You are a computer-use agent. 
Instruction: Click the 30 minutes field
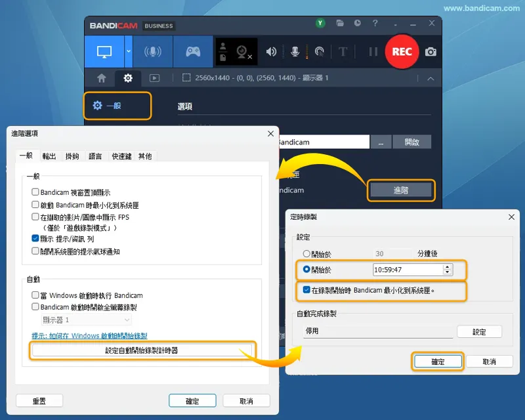click(392, 253)
